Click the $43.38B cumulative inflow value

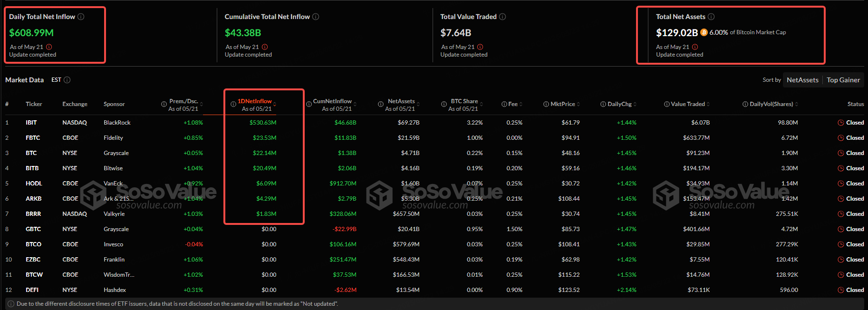point(243,33)
